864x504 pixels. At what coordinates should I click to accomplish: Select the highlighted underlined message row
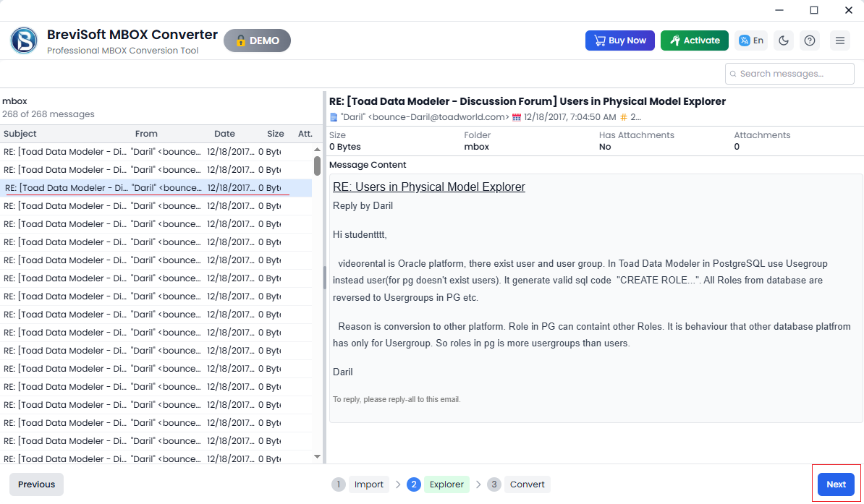point(156,188)
